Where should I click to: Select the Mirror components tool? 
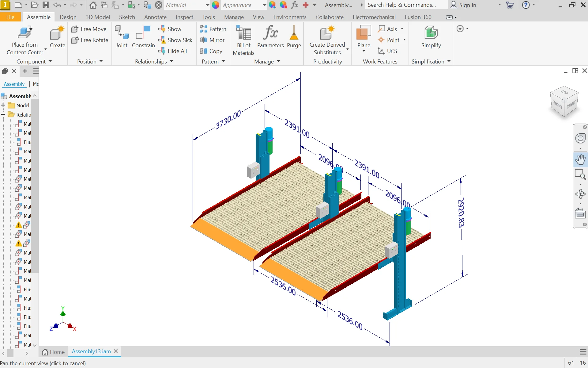click(212, 40)
